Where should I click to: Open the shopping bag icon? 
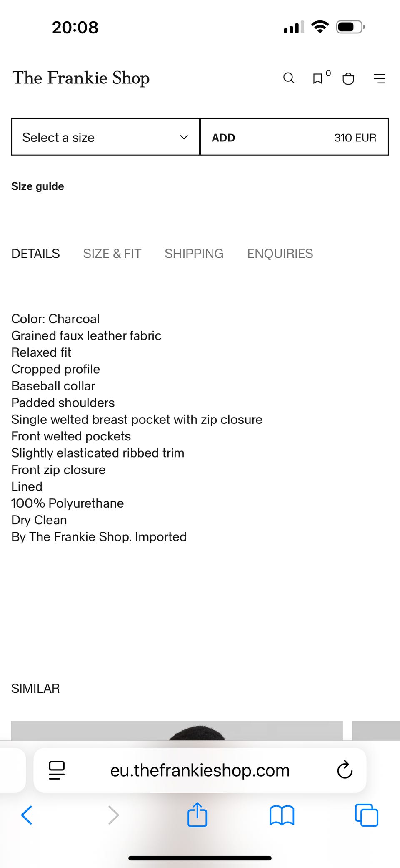coord(348,78)
